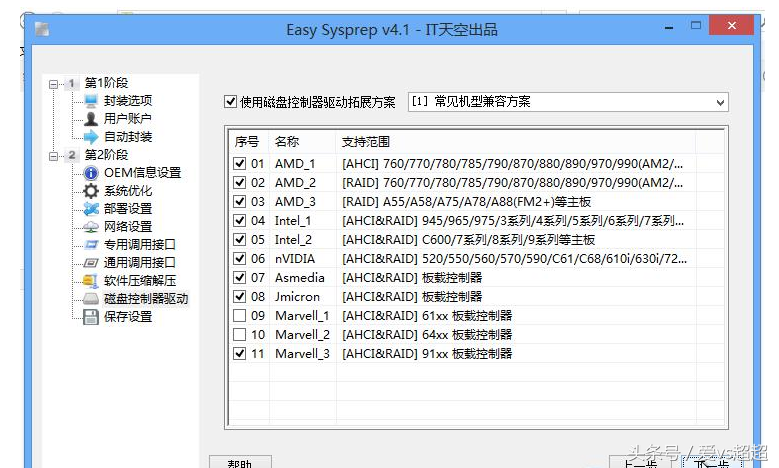This screenshot has height=468, width=779.
Task: Uncheck the 02 AMD_2 driver checkbox
Action: coord(239,182)
